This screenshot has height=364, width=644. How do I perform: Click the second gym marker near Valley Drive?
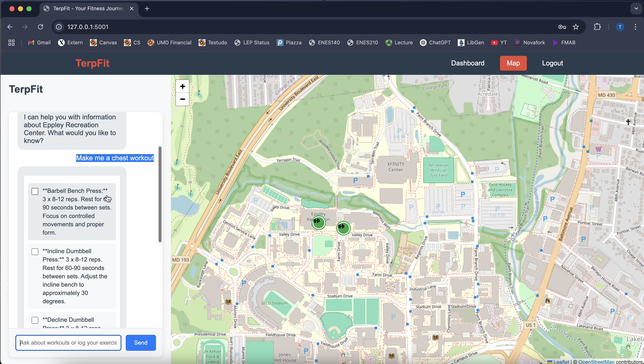coord(343,228)
